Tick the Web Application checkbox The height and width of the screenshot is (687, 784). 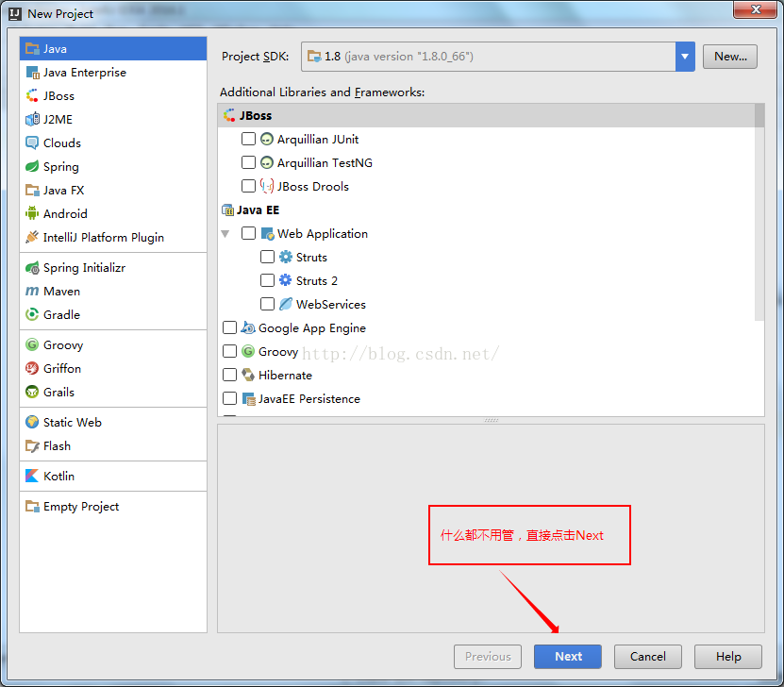tap(248, 233)
